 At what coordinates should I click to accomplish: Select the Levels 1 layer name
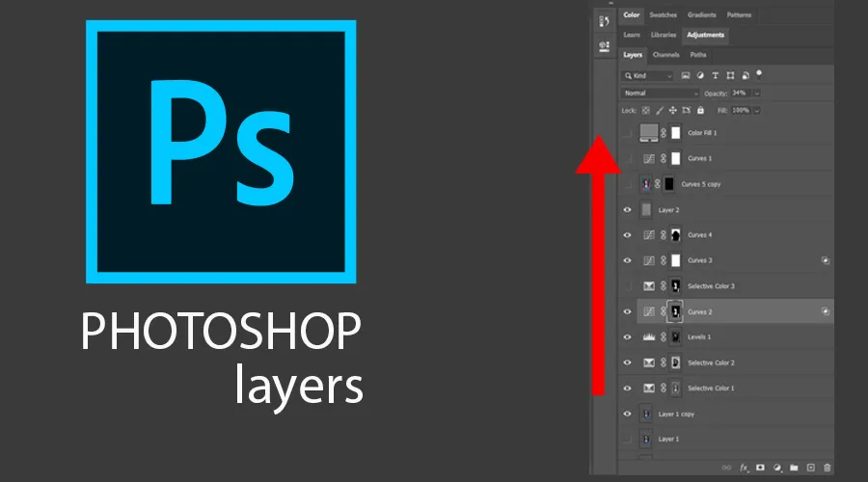tap(699, 337)
